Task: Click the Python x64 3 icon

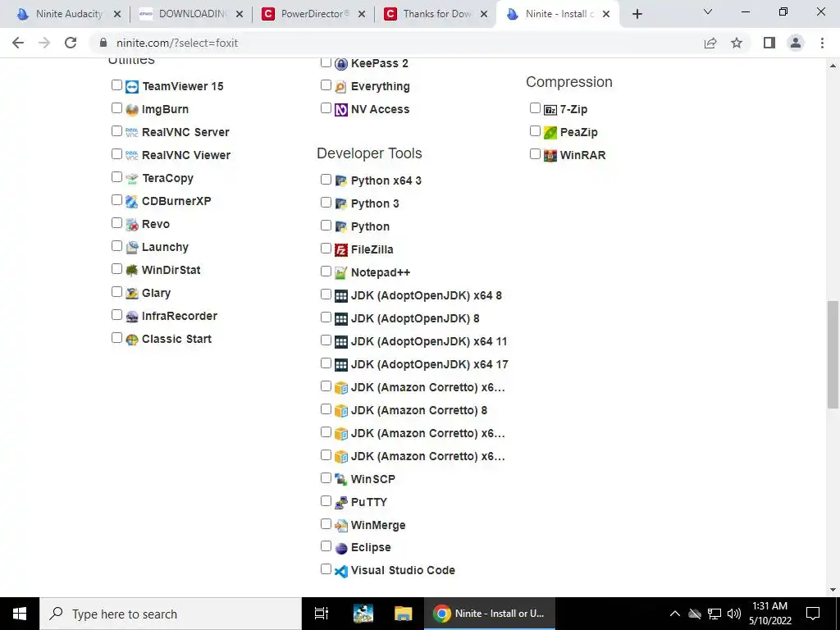Action: point(341,181)
